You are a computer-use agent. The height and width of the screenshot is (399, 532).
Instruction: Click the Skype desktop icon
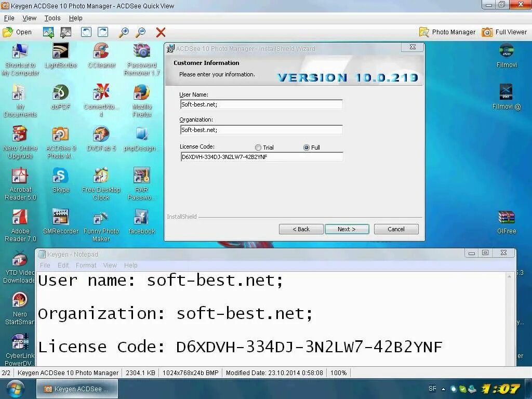[x=61, y=180]
